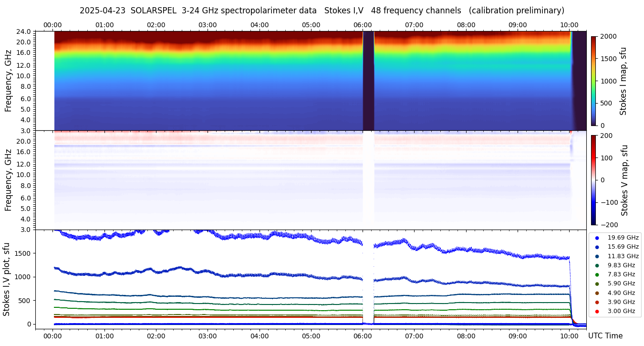Image resolution: width=644 pixels, height=346 pixels.
Task: Click the 2000 tick on Stokes I colorbar
Action: pos(607,36)
